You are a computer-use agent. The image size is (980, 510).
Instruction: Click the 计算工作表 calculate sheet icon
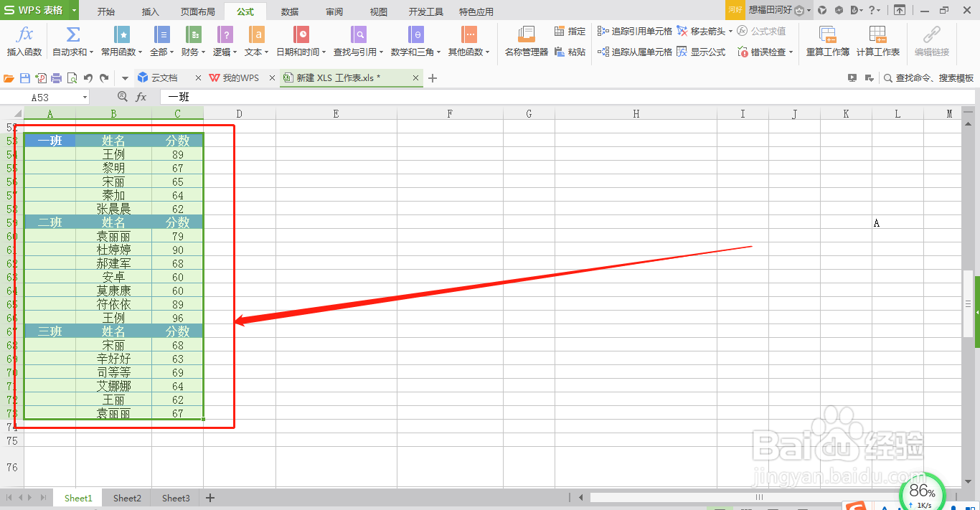877,35
